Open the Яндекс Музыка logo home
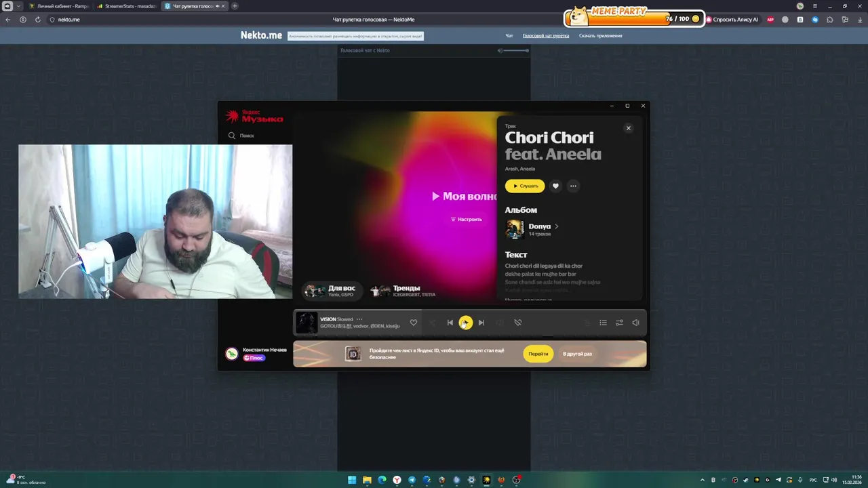 coord(254,117)
